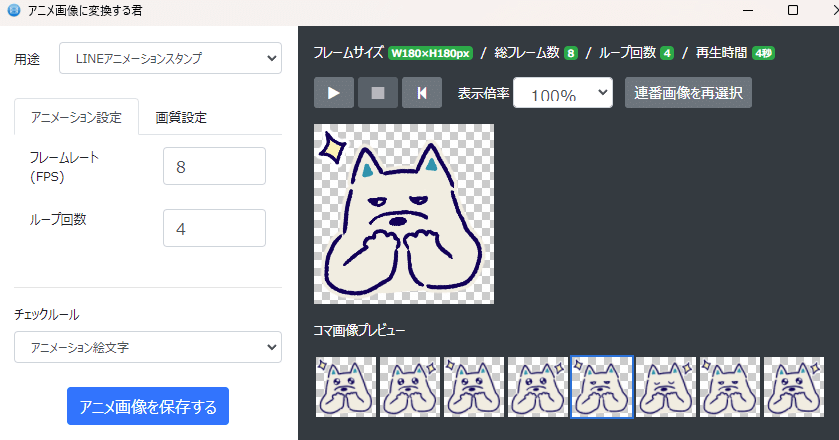Click the アニメ画像を保存する button
The width and height of the screenshot is (839, 440).
(x=148, y=406)
